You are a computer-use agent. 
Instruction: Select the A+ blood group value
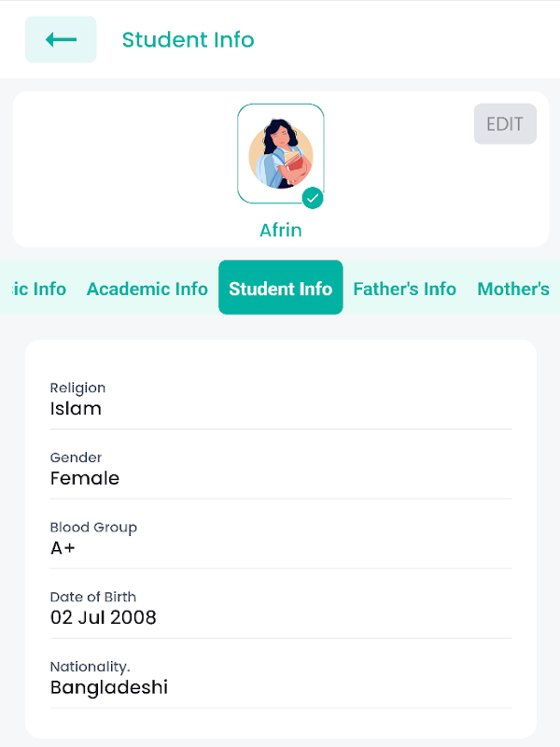tap(63, 548)
